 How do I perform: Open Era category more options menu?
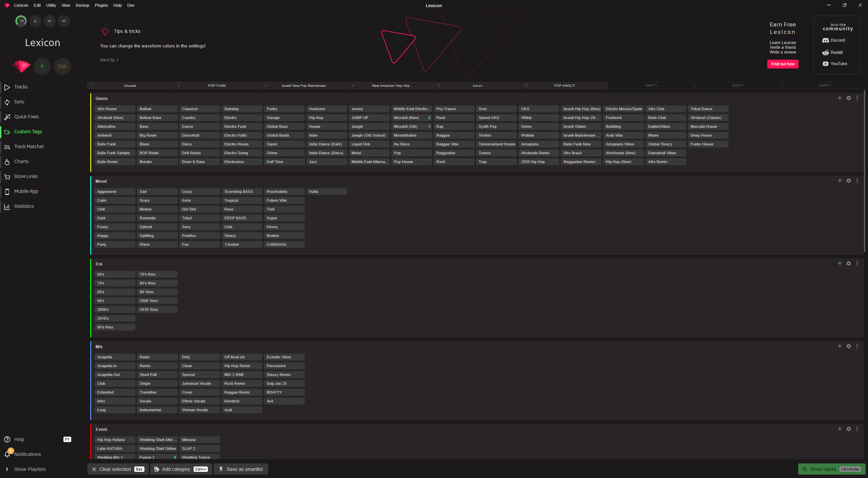(857, 263)
